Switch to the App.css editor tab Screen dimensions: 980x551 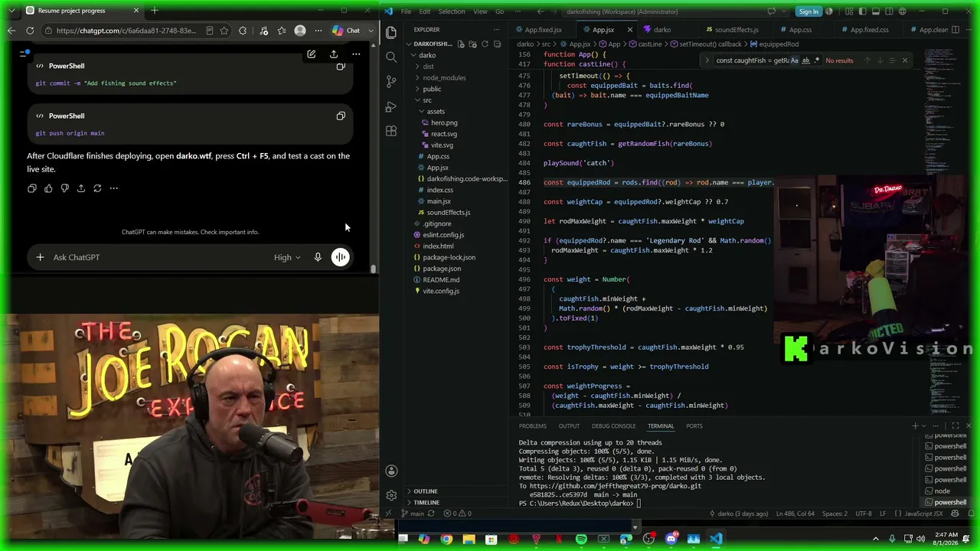click(x=800, y=30)
